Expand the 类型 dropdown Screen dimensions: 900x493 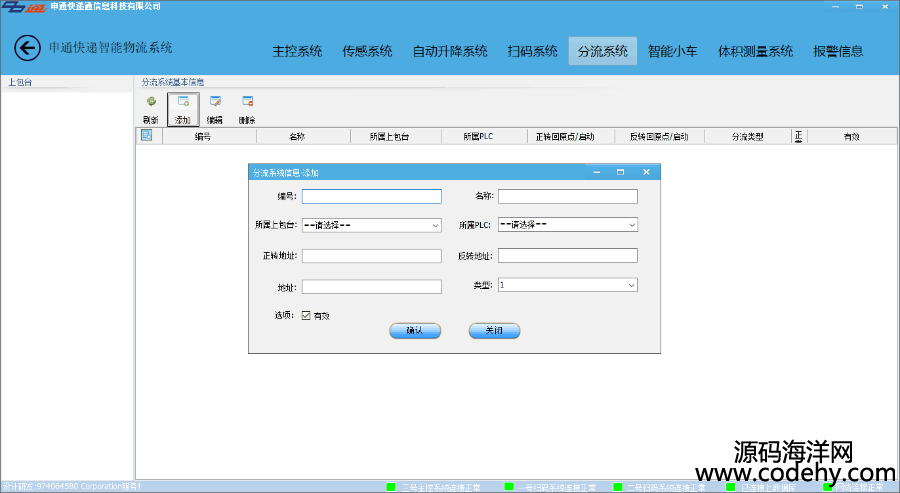point(632,286)
